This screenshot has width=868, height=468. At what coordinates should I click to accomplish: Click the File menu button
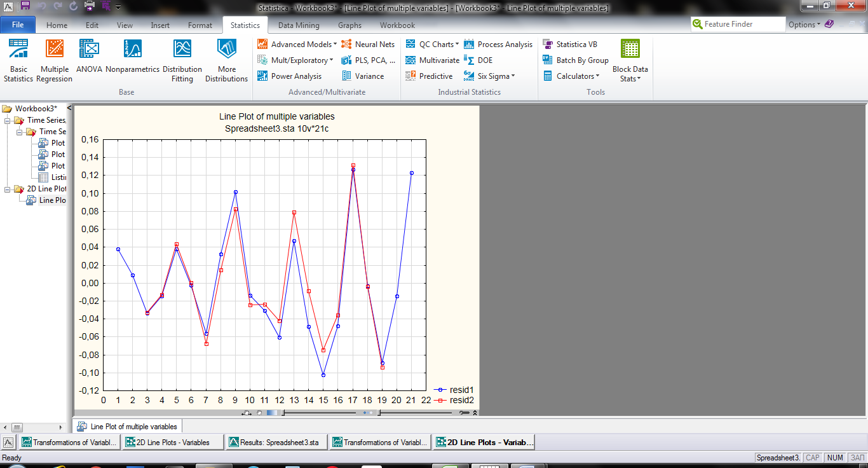tap(18, 25)
